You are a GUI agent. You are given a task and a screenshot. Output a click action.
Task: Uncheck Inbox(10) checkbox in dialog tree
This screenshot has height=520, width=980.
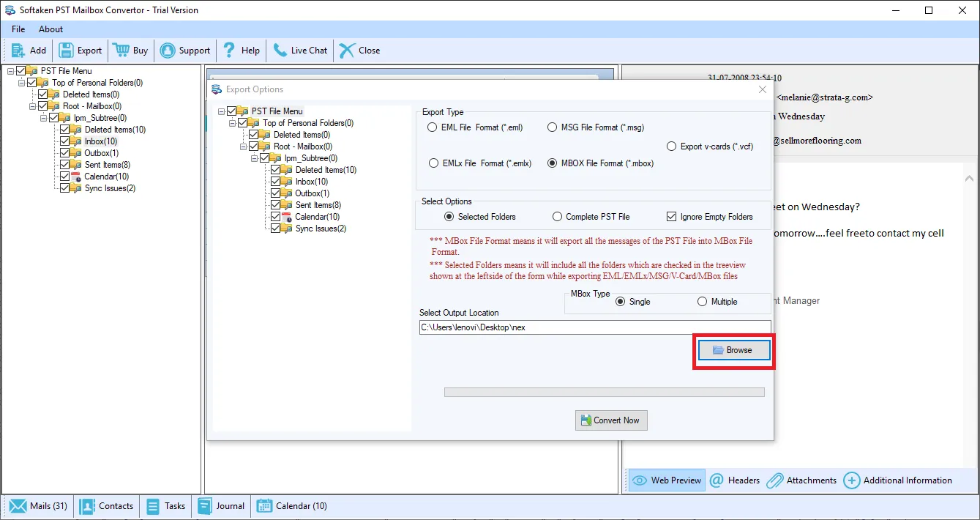point(276,182)
